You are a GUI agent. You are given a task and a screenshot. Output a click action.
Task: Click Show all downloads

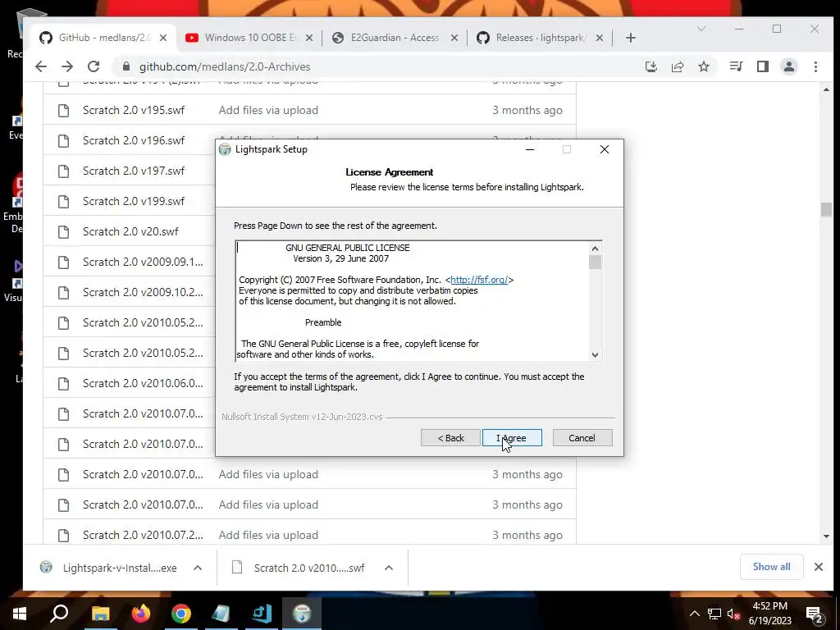click(771, 567)
